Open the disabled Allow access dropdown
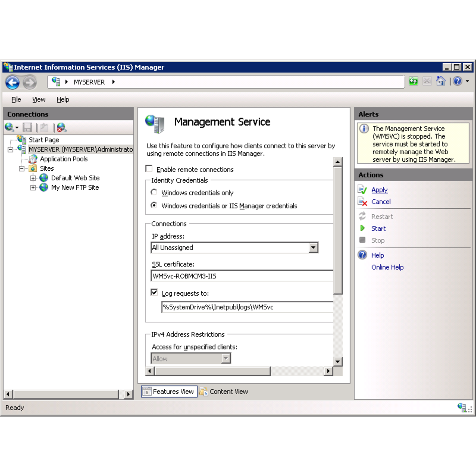The height and width of the screenshot is (476, 476). coord(226,358)
